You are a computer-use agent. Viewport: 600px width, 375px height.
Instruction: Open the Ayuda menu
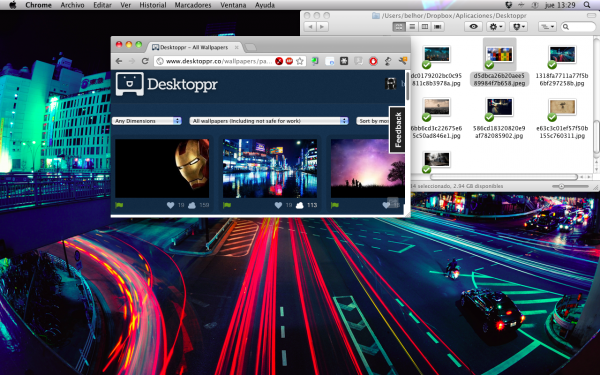[x=265, y=5]
